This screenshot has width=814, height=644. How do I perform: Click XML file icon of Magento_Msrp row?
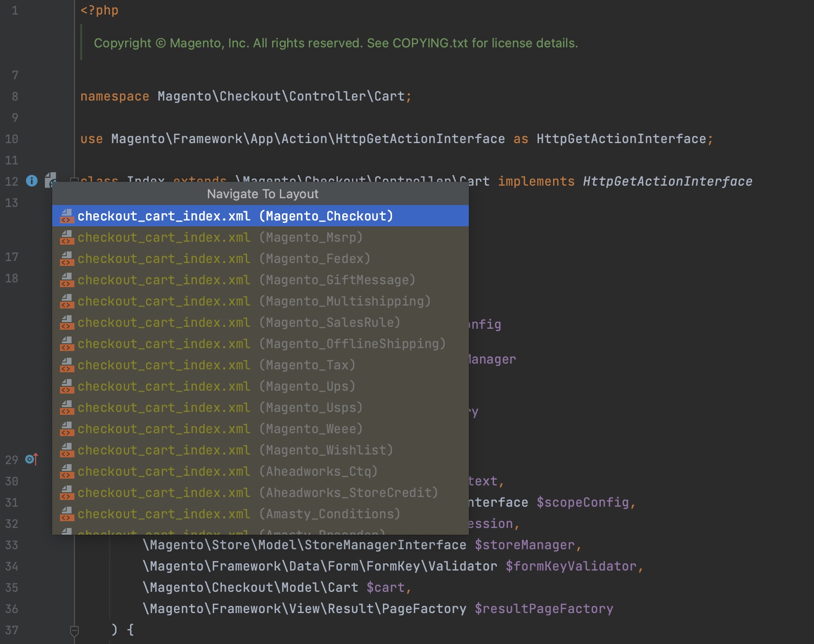(67, 237)
